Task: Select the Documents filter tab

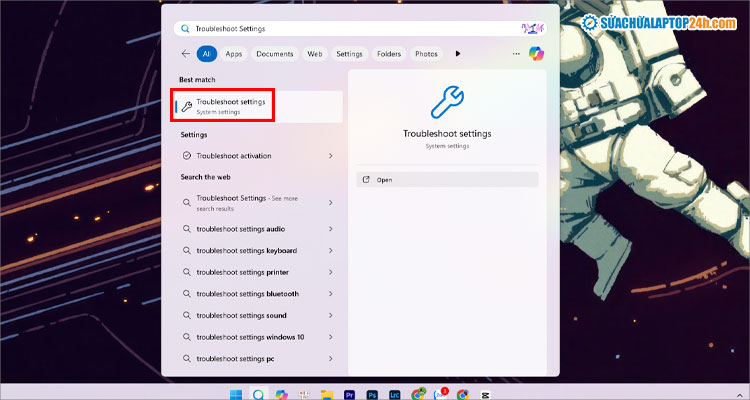Action: point(273,53)
